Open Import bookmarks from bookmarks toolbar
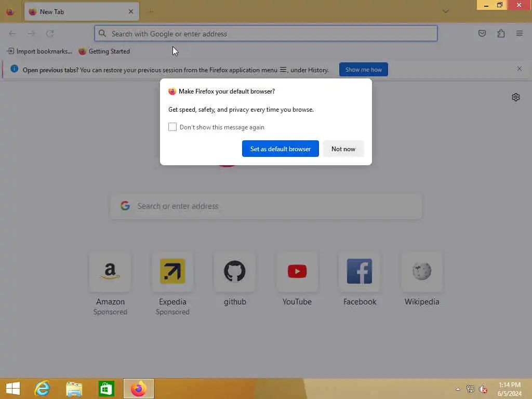 39,51
